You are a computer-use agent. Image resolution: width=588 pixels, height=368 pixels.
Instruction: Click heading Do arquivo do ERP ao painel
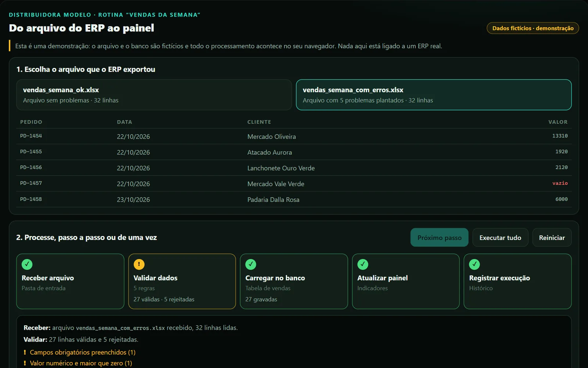[x=82, y=28]
